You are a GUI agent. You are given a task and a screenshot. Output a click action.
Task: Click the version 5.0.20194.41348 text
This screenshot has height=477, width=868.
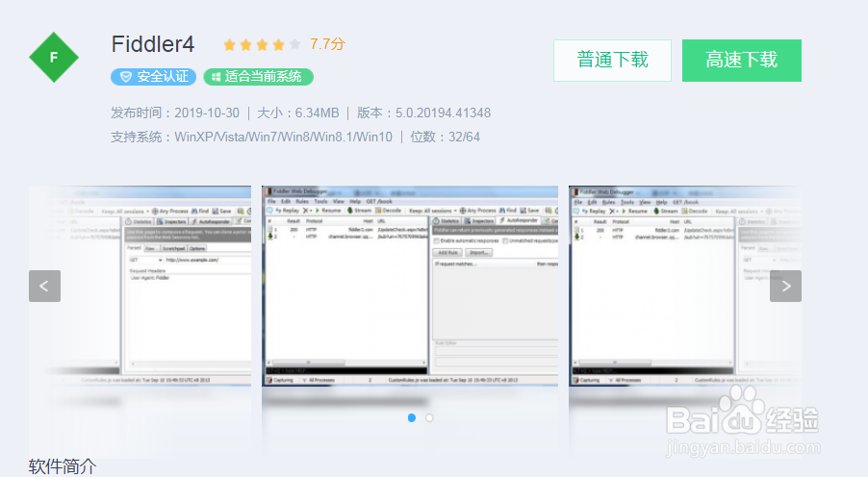[443, 113]
